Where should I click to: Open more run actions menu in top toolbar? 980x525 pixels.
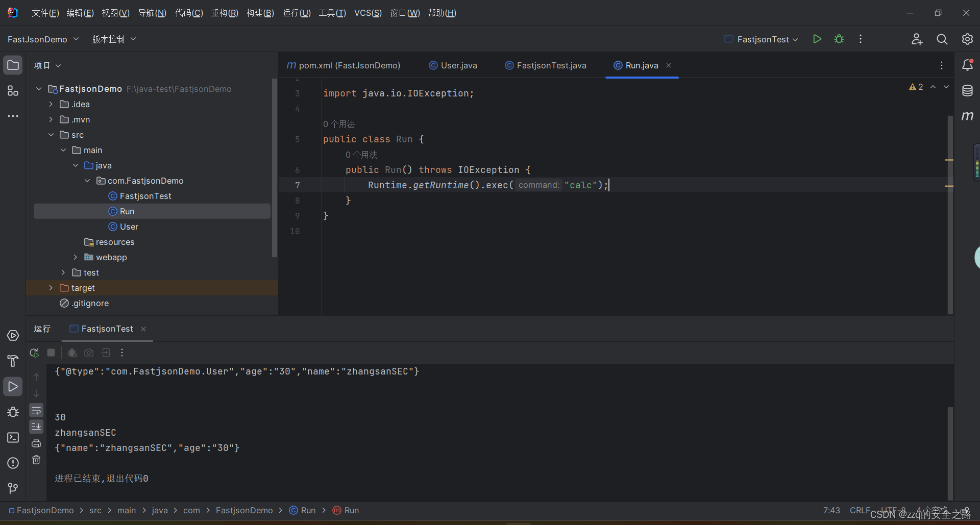click(861, 39)
